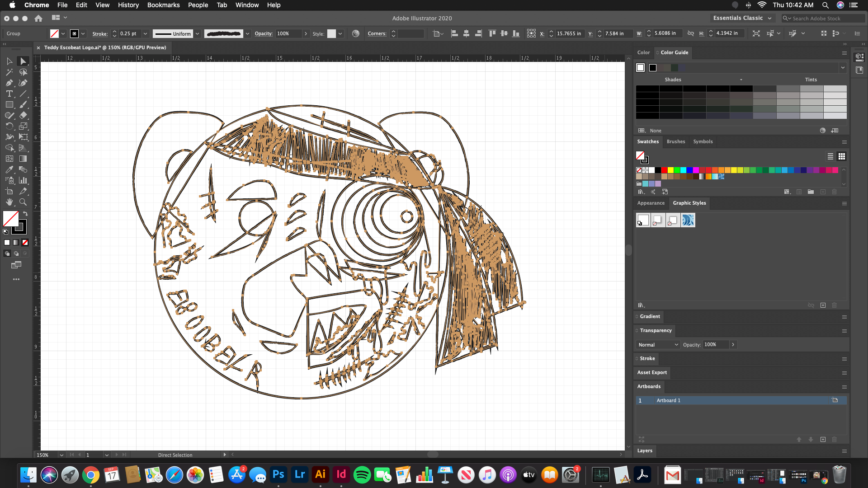Enable Draw Behind mode
This screenshot has width=868, height=488.
tap(16, 253)
